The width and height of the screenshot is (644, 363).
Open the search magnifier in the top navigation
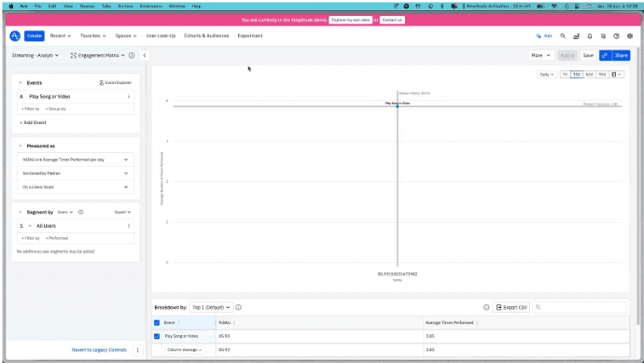(x=563, y=36)
